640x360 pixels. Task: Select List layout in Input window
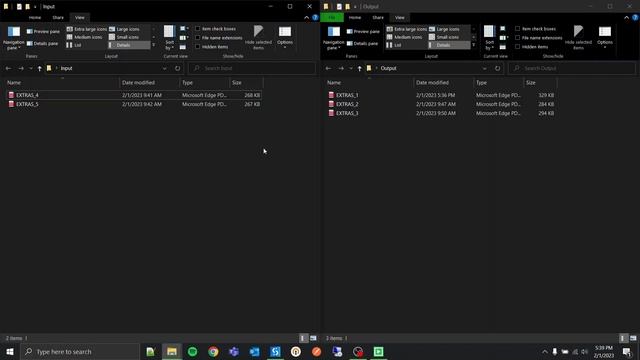pos(74,45)
